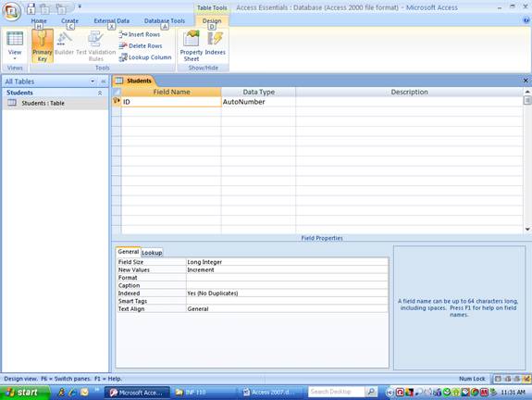
Task: Click the ID field name cell
Action: [x=171, y=102]
